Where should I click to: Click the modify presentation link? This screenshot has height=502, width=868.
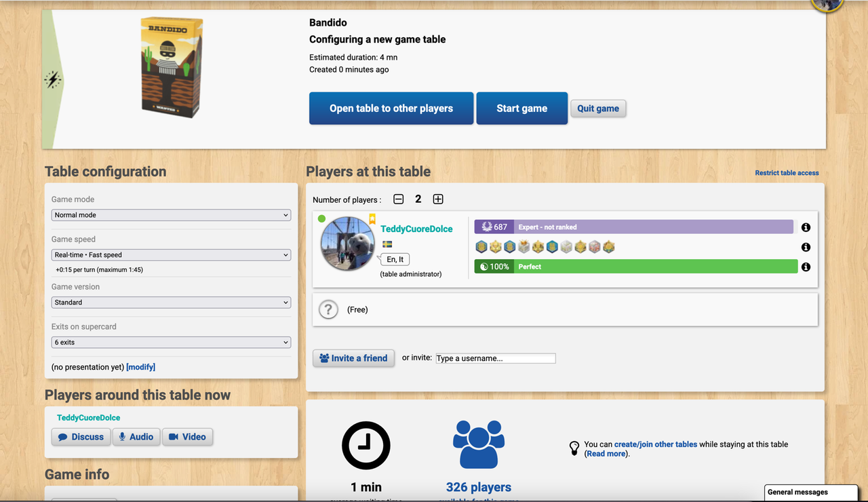pyautogui.click(x=140, y=367)
